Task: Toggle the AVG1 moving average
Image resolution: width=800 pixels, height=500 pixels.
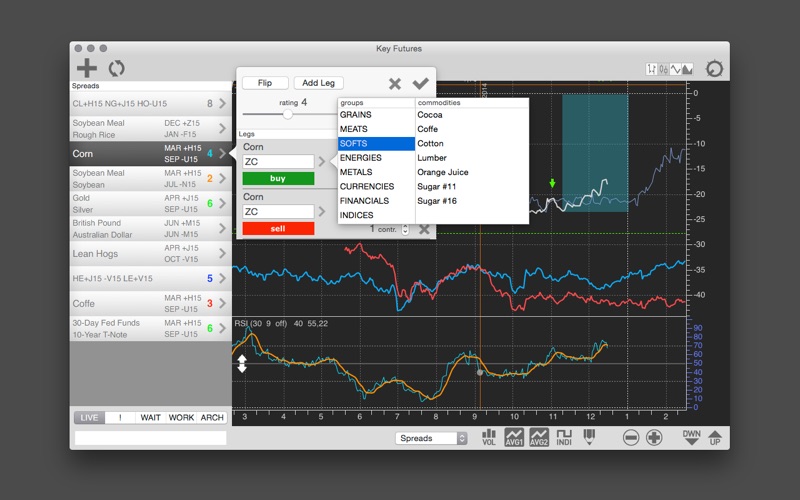Action: (514, 437)
